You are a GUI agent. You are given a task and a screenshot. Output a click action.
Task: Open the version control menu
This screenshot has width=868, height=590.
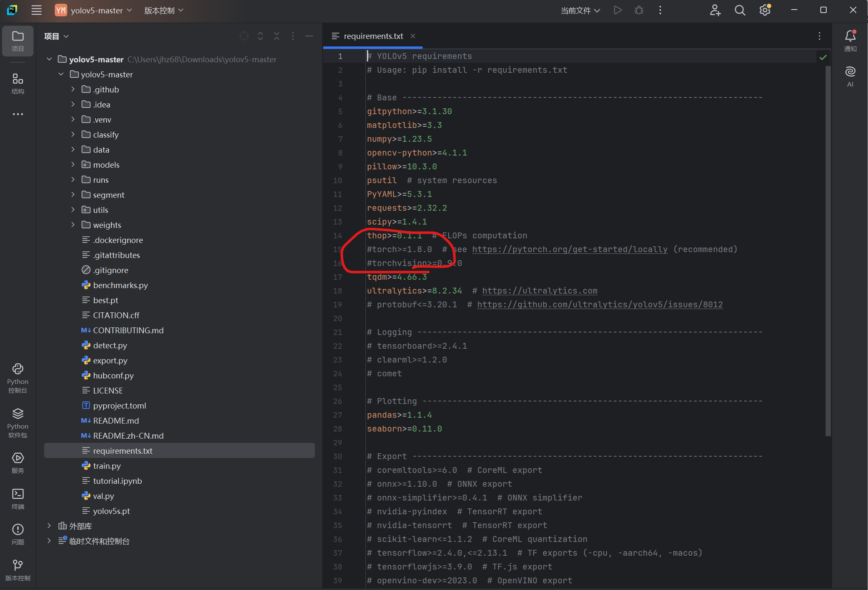tap(163, 10)
